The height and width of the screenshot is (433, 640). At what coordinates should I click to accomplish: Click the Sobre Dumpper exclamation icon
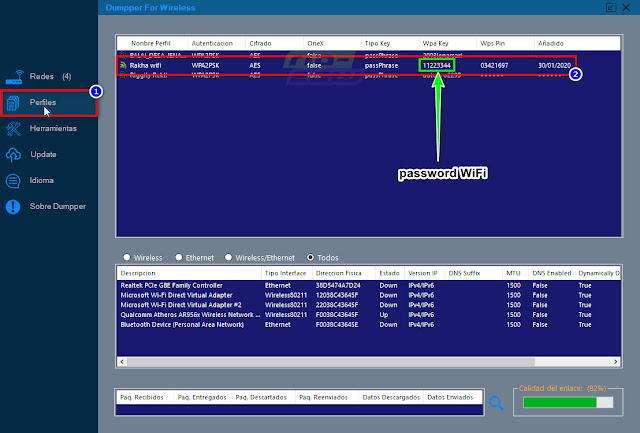(13, 207)
